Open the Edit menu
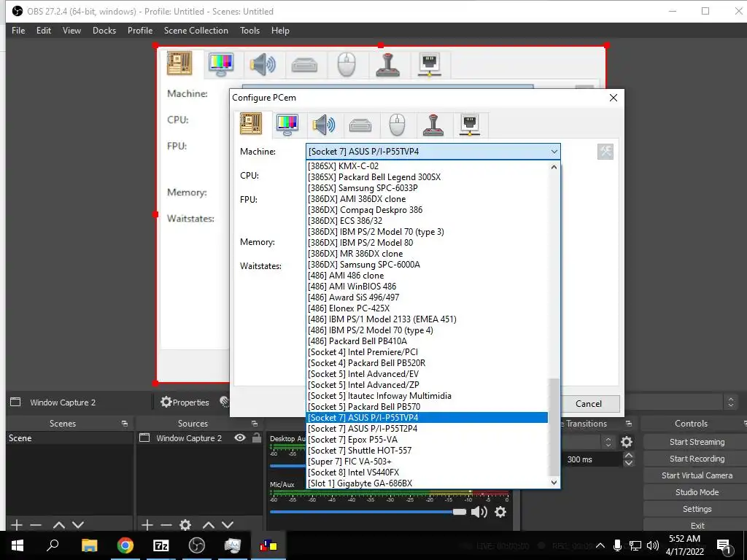747x560 pixels. point(43,31)
